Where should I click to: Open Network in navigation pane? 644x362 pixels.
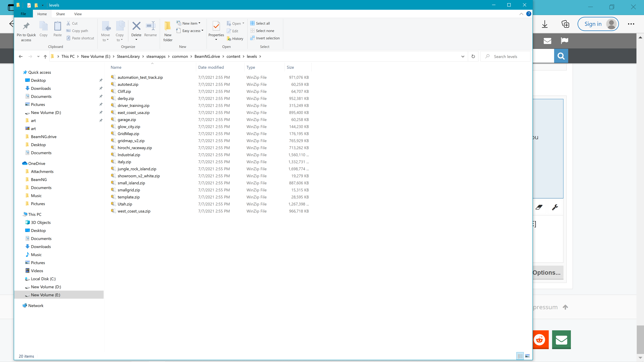36,306
